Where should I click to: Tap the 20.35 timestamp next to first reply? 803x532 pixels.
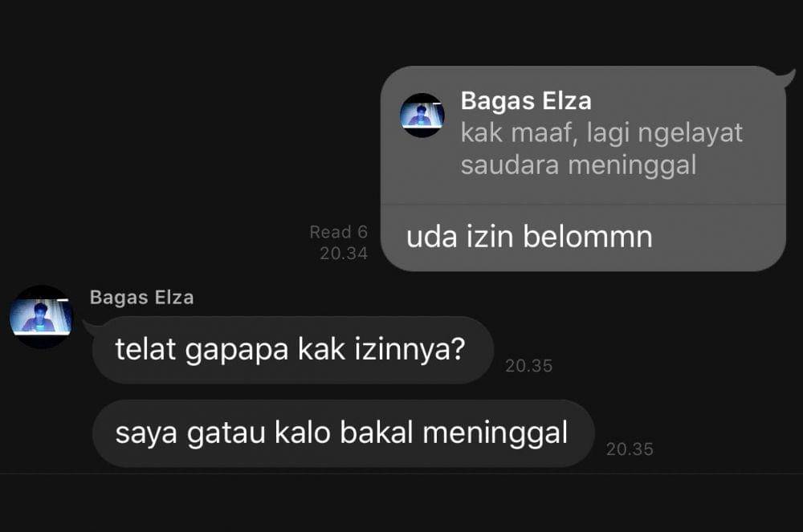pos(529,366)
